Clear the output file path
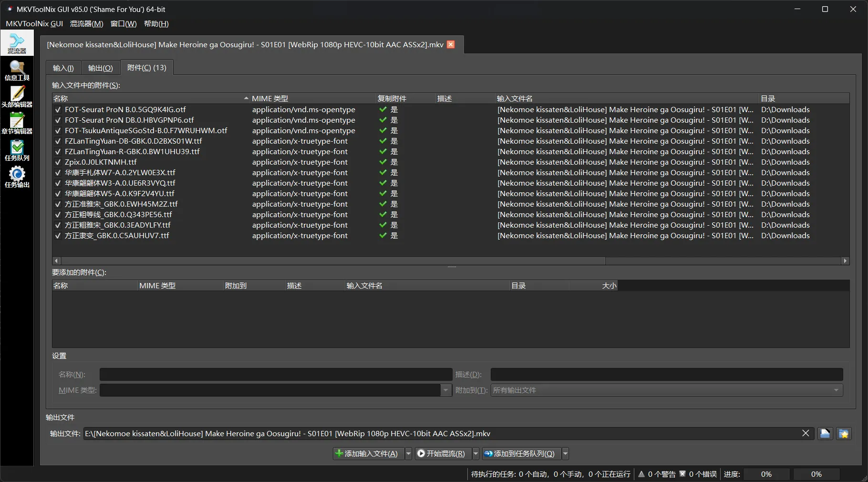Viewport: 868px width, 482px height. click(x=806, y=433)
